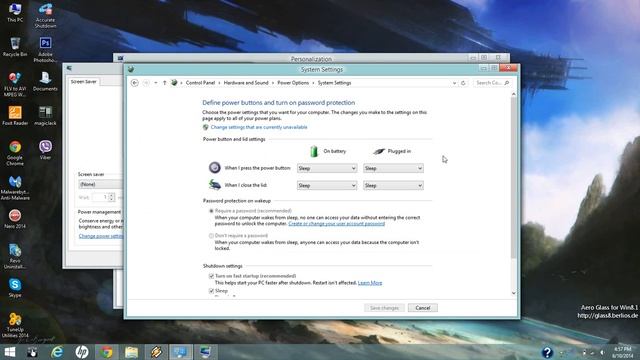
Task: Launch Foxit Reader desktop shortcut
Action: 15,116
